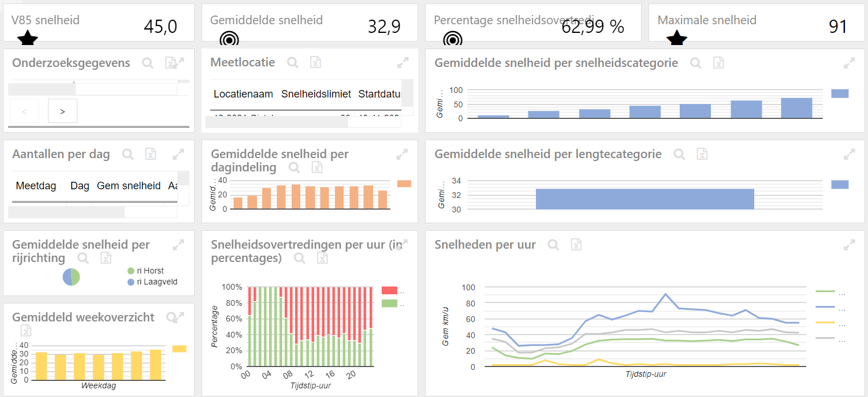The height and width of the screenshot is (397, 868).
Task: Click the previous page arrow button
Action: [24, 111]
